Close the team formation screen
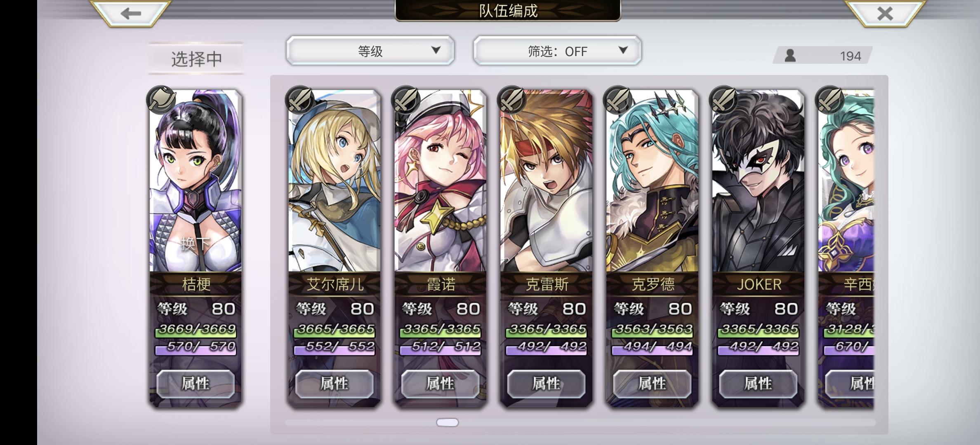 tap(885, 13)
